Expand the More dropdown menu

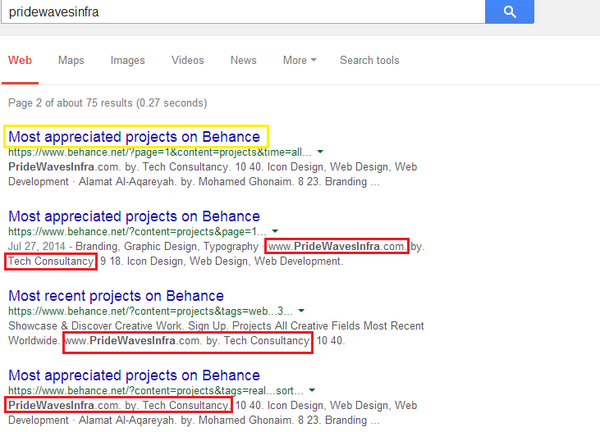[x=300, y=60]
